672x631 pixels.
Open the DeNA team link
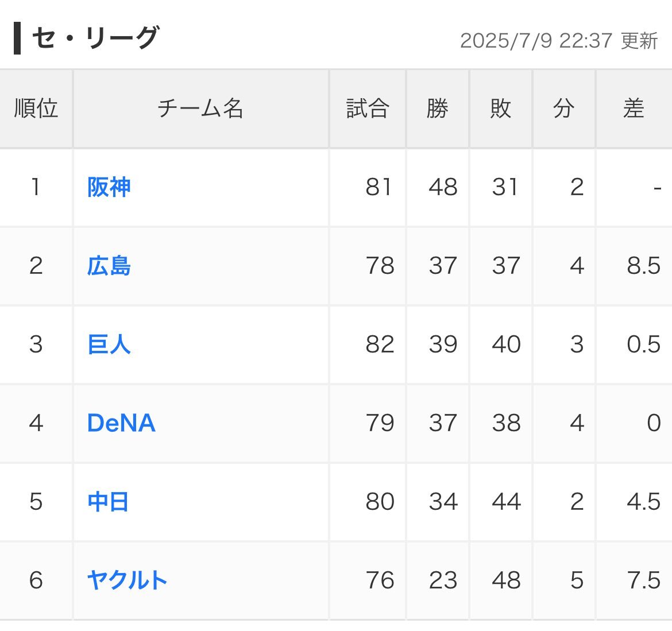[x=121, y=423]
